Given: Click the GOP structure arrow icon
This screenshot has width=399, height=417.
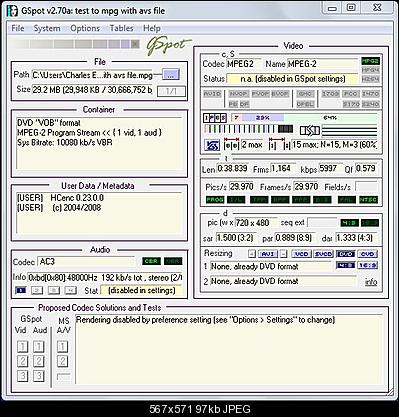Looking at the screenshot, I should coord(310,131).
